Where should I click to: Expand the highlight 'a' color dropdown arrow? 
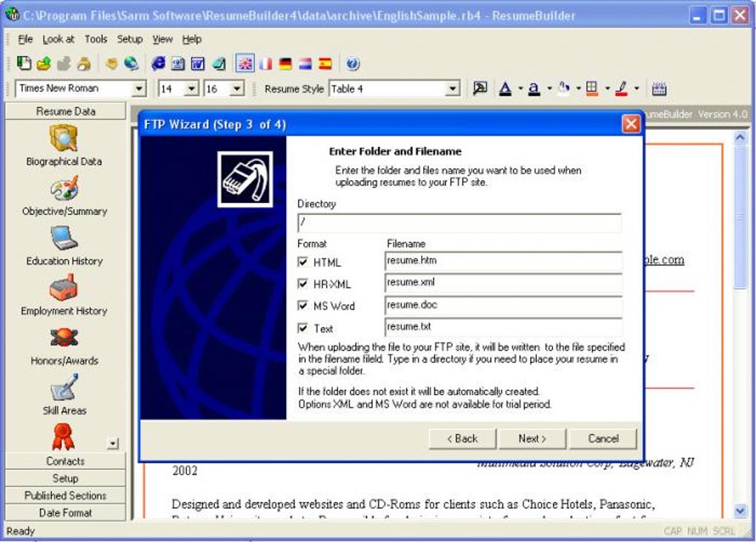click(549, 89)
